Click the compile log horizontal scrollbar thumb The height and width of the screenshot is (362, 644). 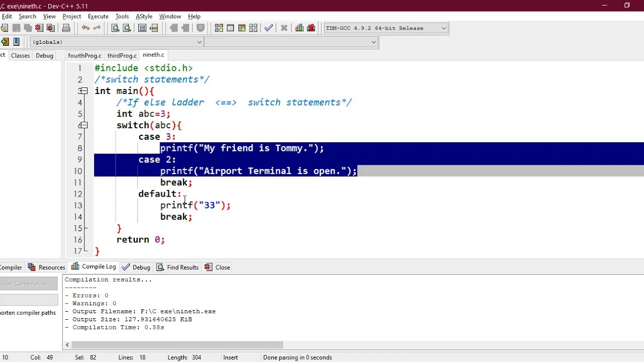click(x=178, y=345)
